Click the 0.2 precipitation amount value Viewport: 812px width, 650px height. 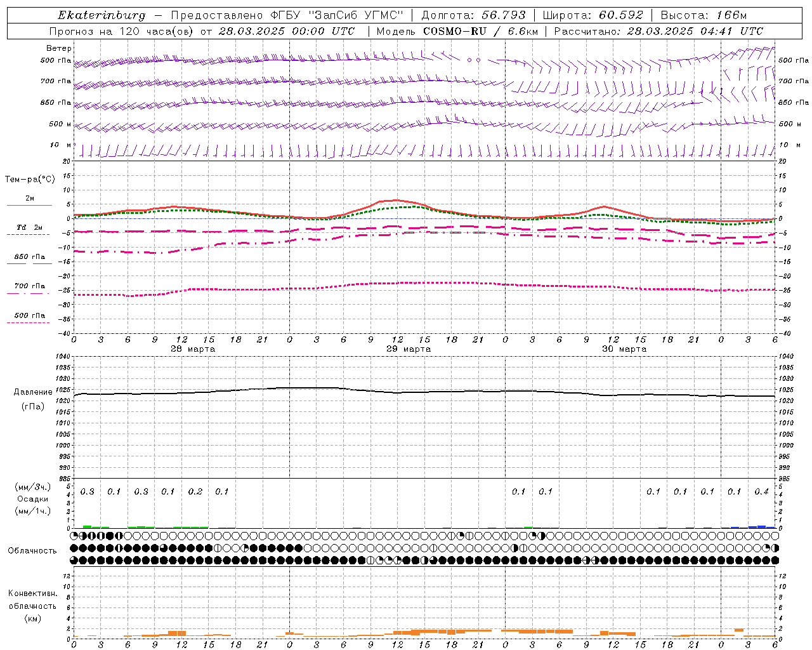pos(195,492)
